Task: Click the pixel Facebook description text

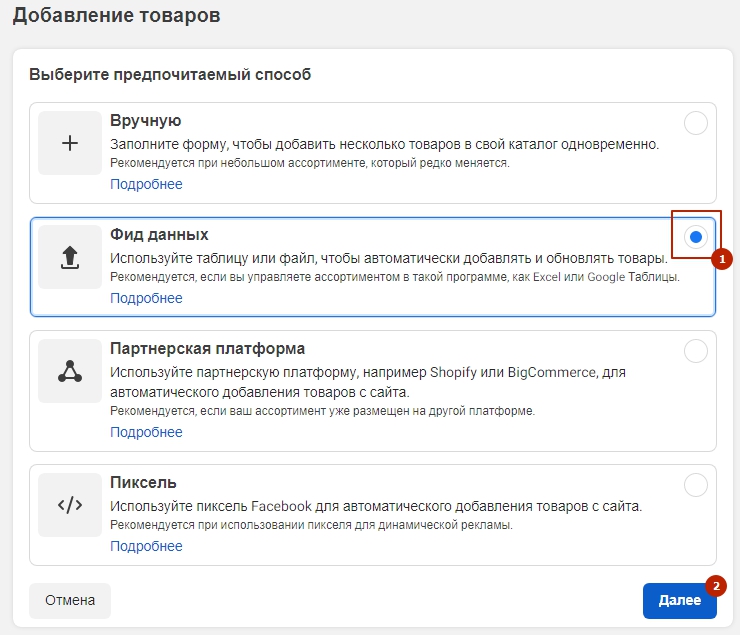Action: (375, 506)
